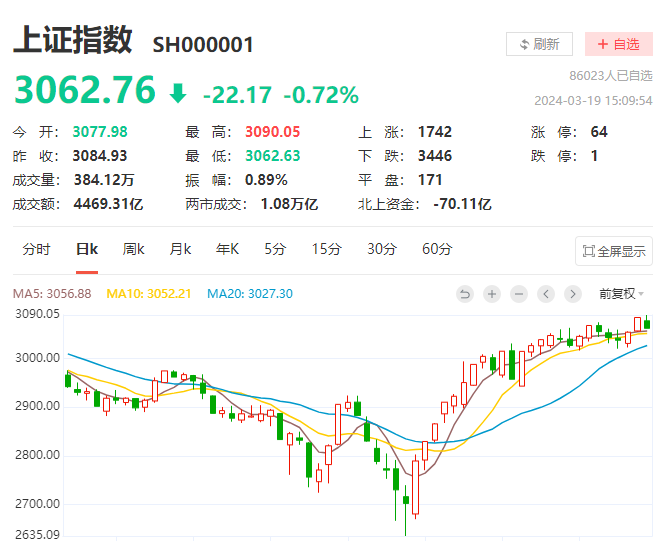670x552 pixels.
Task: Click 今开 value 3077.98
Action: click(100, 132)
